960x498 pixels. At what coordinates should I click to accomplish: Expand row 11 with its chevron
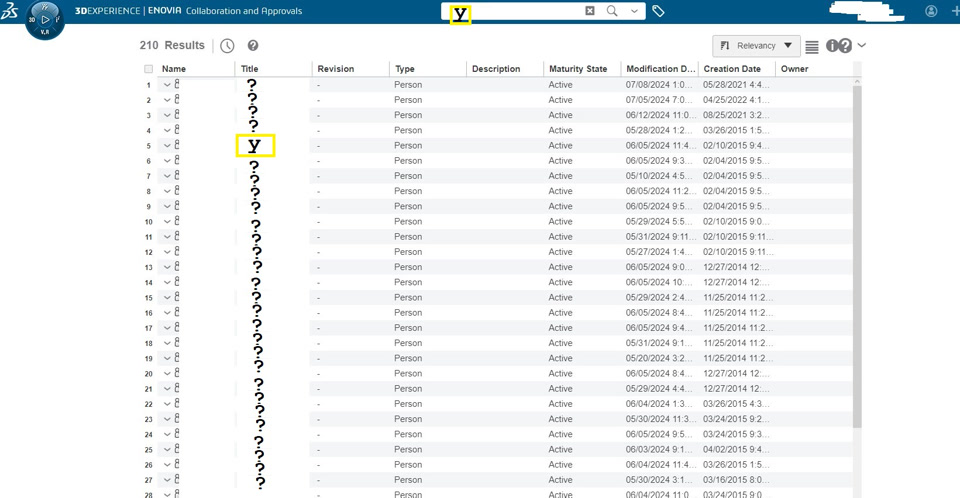coord(167,237)
